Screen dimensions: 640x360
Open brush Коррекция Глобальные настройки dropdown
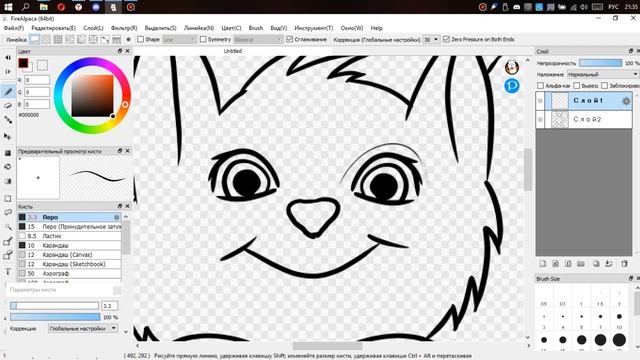(82, 329)
